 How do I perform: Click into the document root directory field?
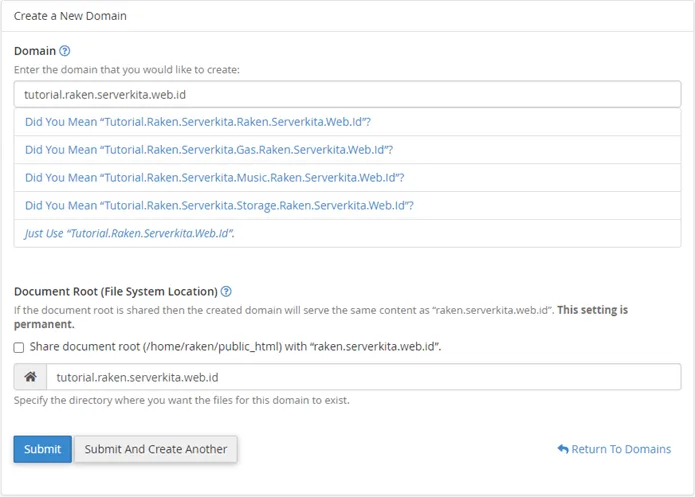tap(363, 377)
